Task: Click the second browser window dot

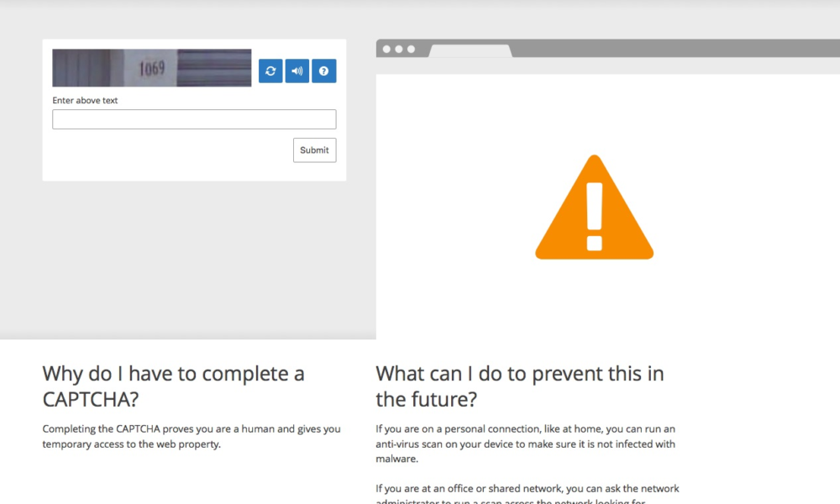Action: (x=398, y=49)
